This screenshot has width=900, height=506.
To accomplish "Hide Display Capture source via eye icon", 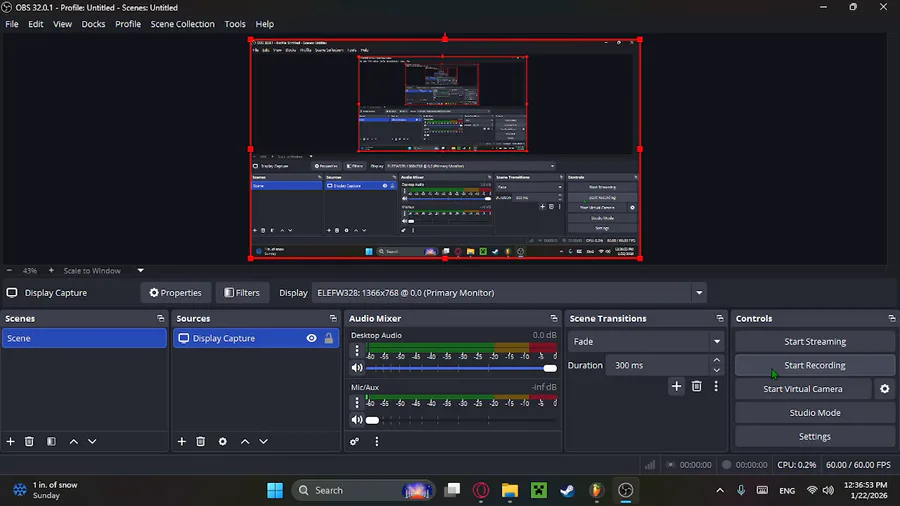I will tap(311, 338).
